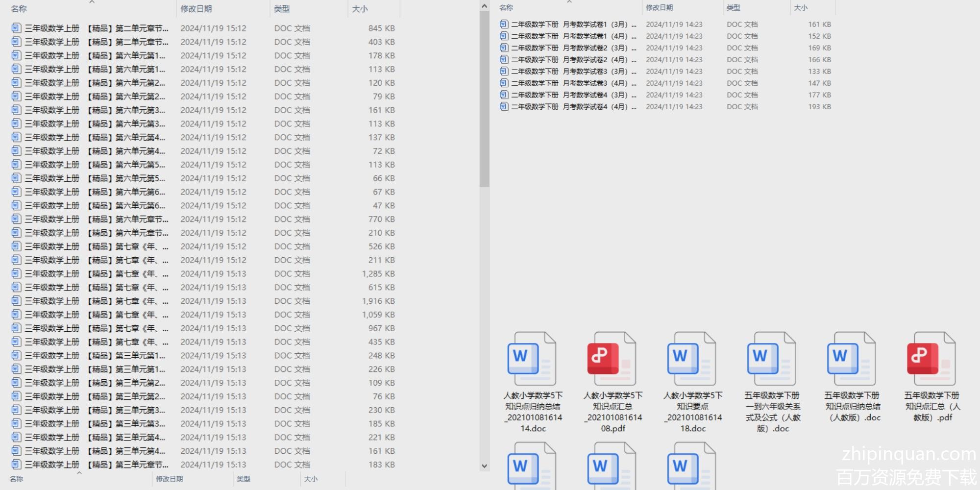980x490 pixels.
Task: Select 五年级数学下册知识点汇总（人教版）.pdf icon
Action: 931,359
